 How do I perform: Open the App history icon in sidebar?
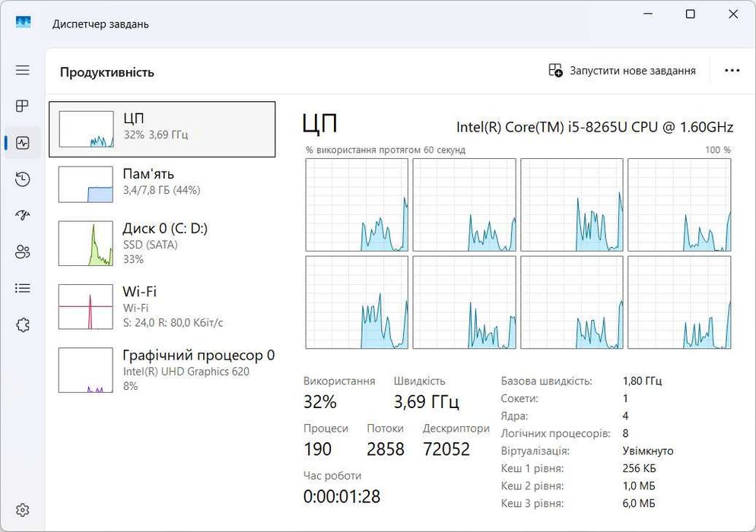click(23, 179)
